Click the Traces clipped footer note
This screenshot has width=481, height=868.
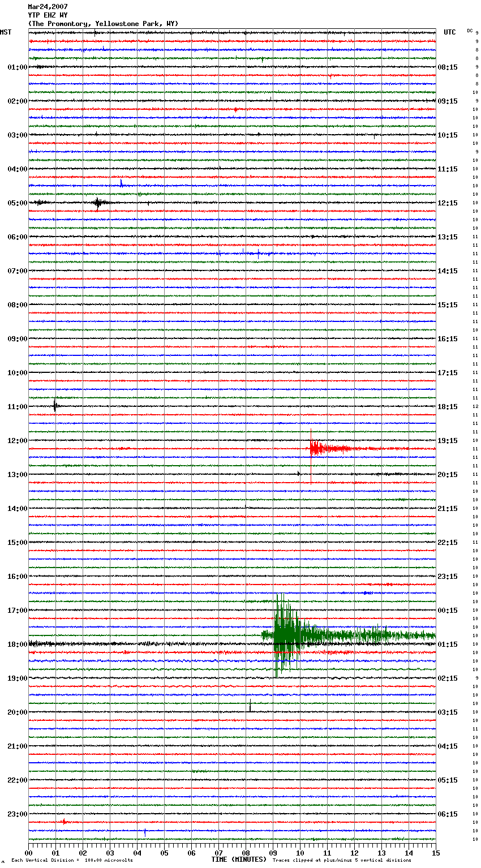[x=342, y=860]
